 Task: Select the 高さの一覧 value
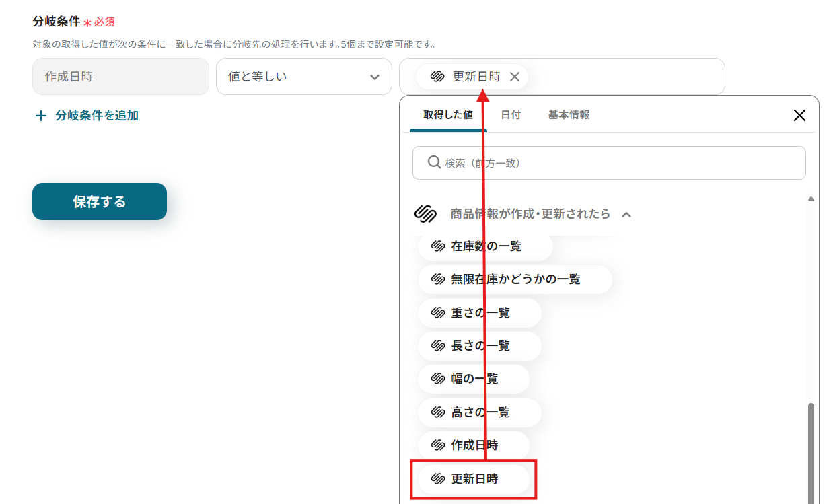pos(479,412)
